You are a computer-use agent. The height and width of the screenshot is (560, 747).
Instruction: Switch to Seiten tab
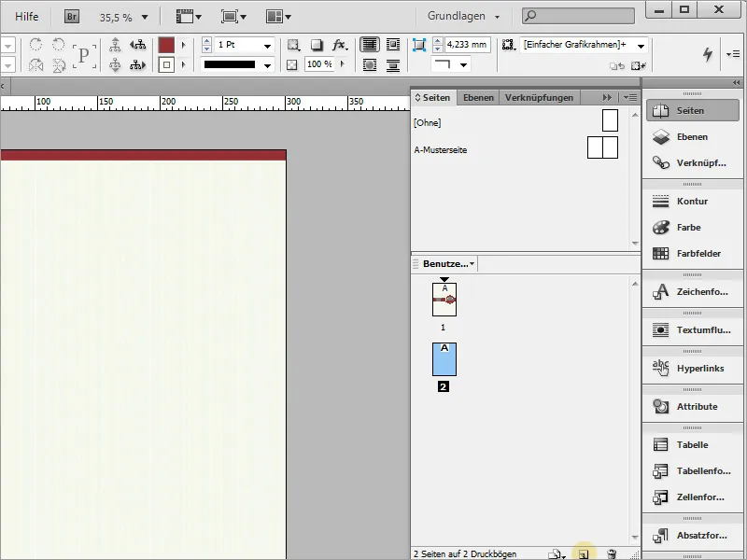[433, 98]
